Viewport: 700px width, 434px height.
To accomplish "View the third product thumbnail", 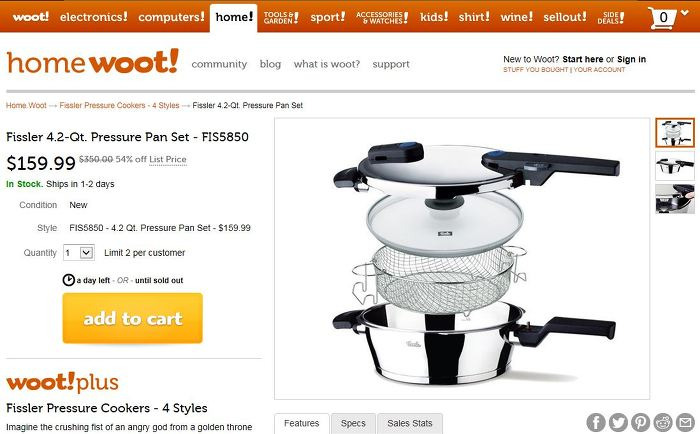I will pyautogui.click(x=675, y=199).
